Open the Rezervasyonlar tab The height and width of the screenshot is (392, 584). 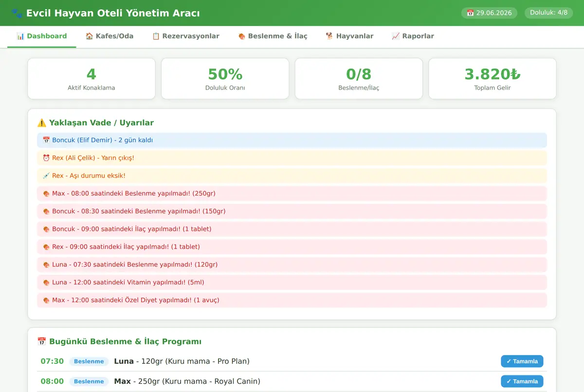pyautogui.click(x=186, y=36)
